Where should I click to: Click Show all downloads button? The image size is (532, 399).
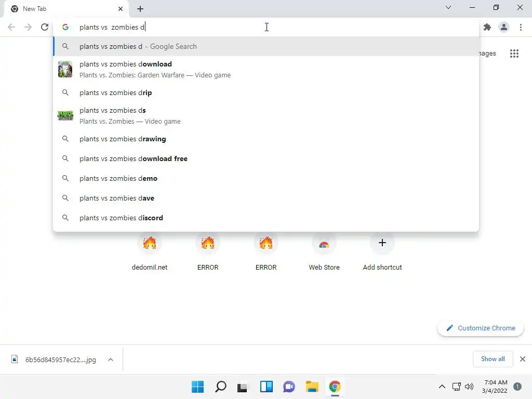pyautogui.click(x=493, y=359)
